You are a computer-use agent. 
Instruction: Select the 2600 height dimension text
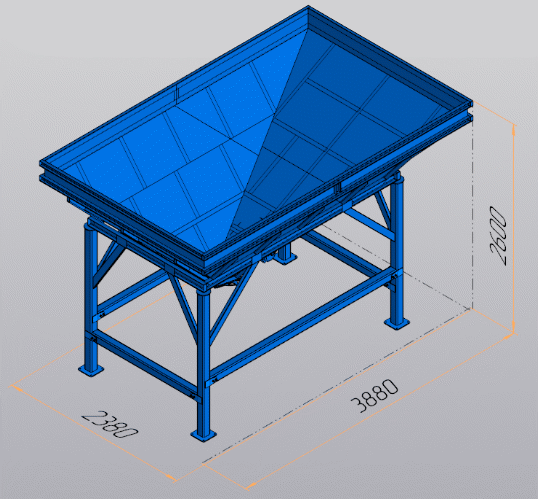point(498,235)
